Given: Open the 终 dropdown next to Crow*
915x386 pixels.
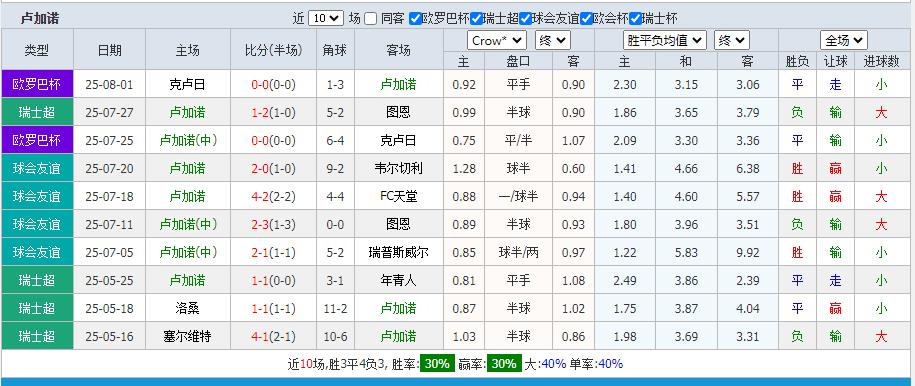Looking at the screenshot, I should click(553, 40).
